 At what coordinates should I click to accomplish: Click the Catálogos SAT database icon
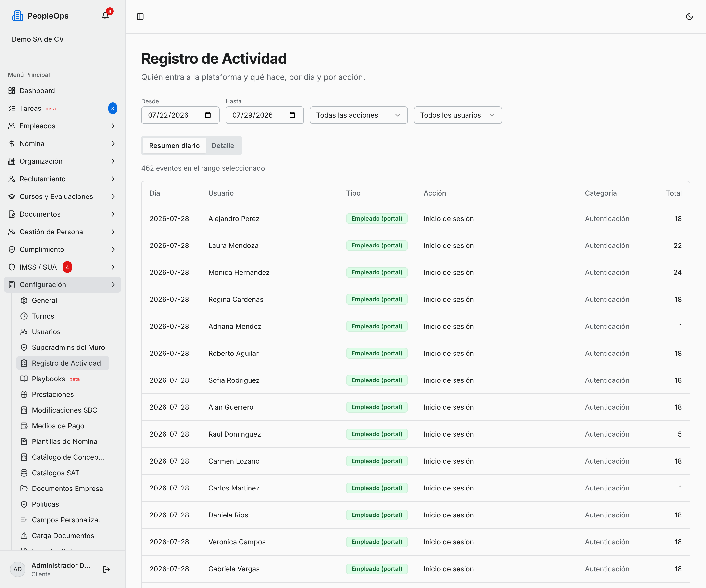pos(24,473)
